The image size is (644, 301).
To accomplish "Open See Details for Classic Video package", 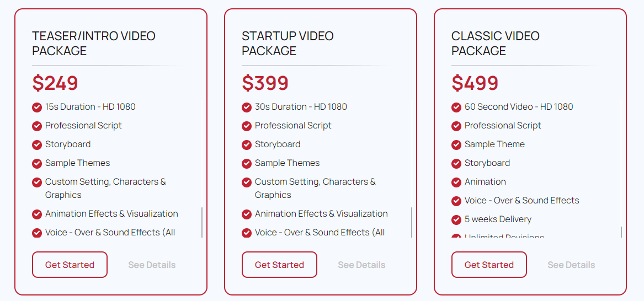I will pyautogui.click(x=571, y=265).
